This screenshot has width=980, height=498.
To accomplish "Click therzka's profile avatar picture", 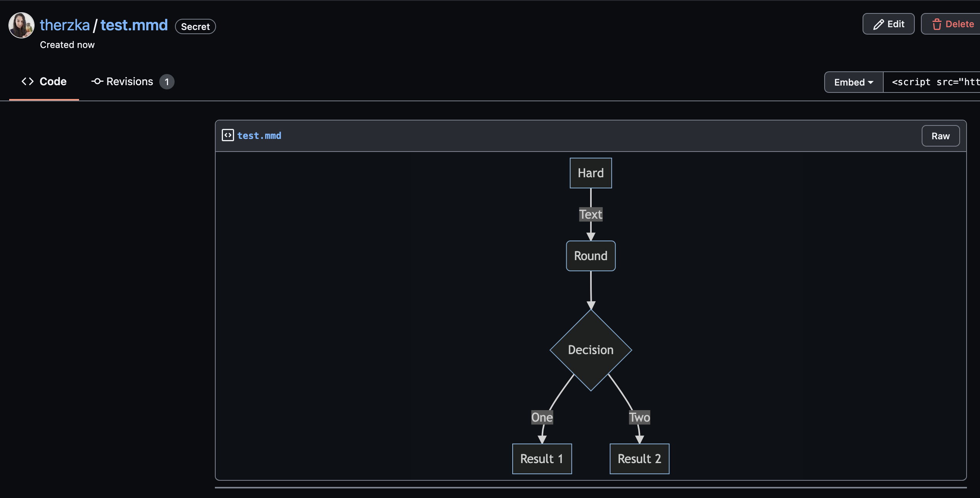I will click(21, 25).
